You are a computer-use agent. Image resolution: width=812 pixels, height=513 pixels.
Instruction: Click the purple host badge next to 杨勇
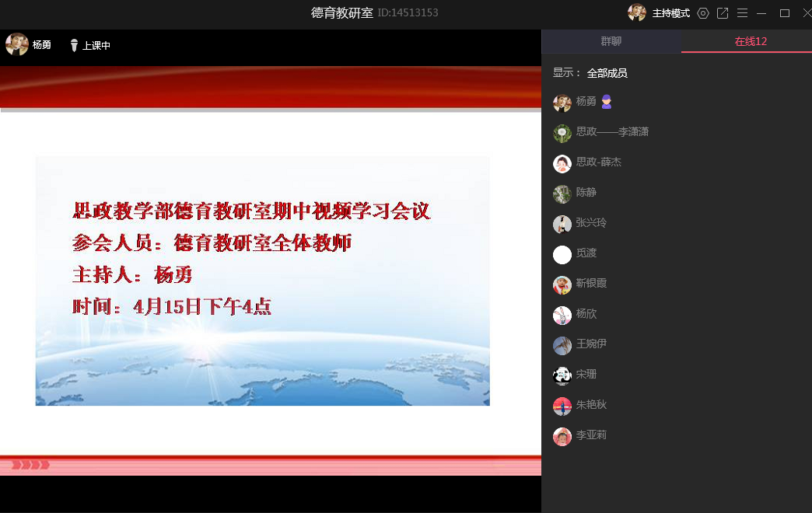point(607,102)
